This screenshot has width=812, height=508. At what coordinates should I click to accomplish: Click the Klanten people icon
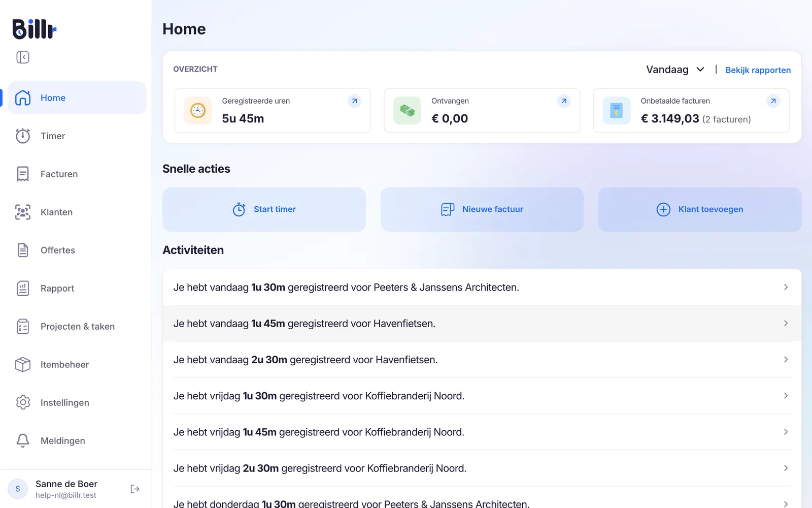[23, 212]
